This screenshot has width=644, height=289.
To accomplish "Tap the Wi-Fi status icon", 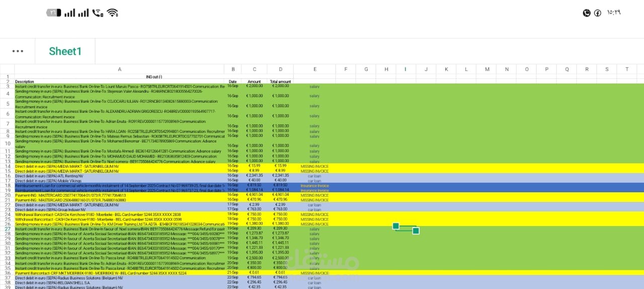I will click(x=112, y=13).
